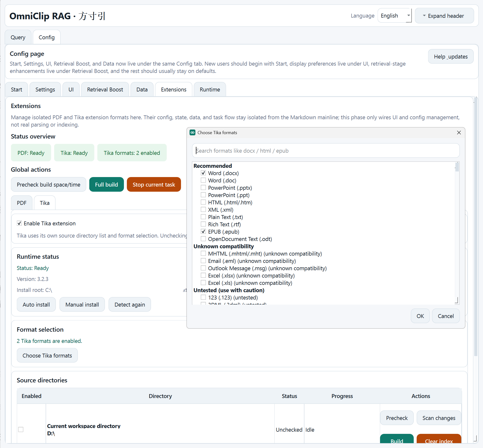Click the Full build button
This screenshot has height=448, width=483.
click(106, 185)
